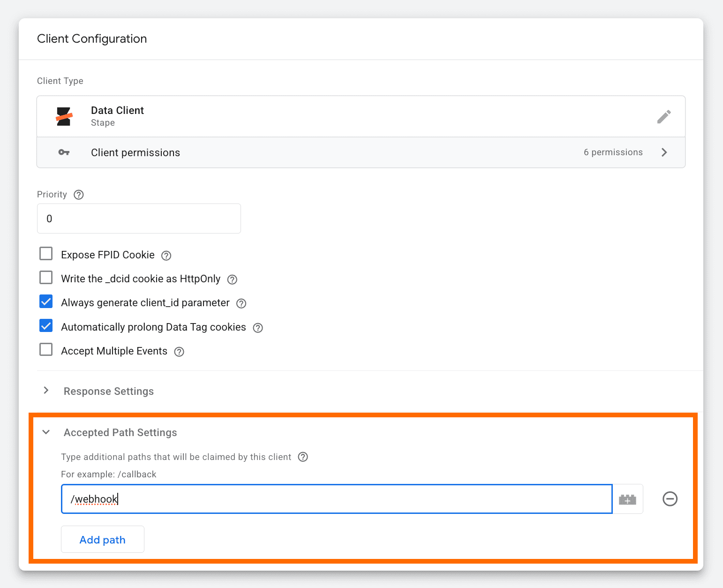Check the Accept Multiple Events option
This screenshot has width=723, height=588.
tap(45, 349)
